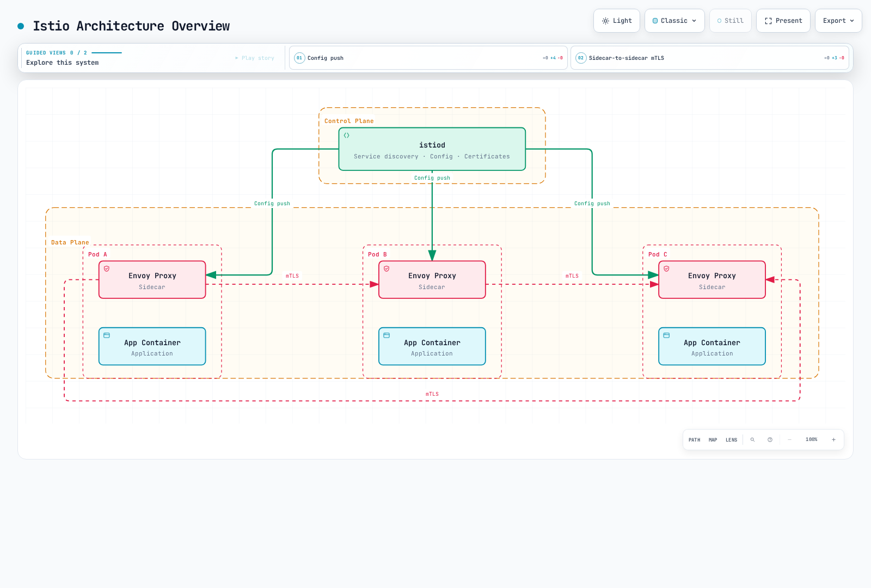The height and width of the screenshot is (588, 871).
Task: Select the App Container node in Pod A
Action: tap(152, 346)
